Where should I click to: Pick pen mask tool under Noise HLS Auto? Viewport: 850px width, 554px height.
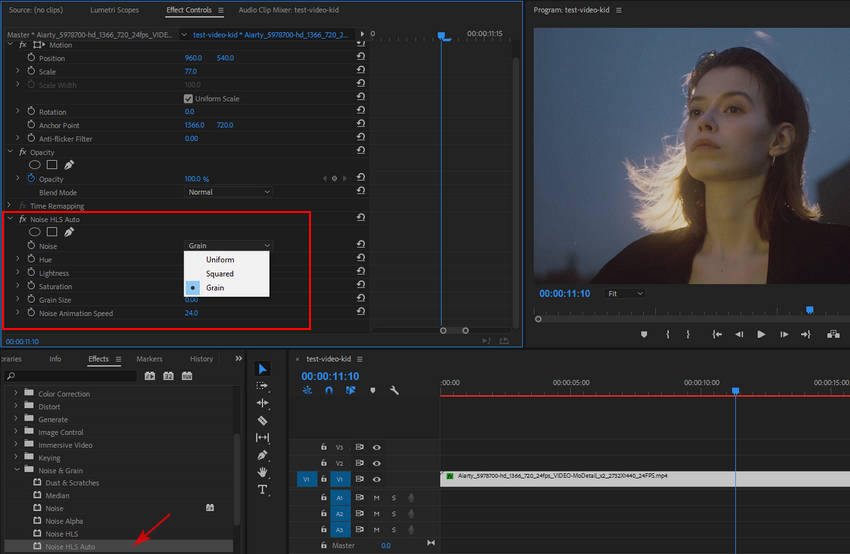pos(69,232)
